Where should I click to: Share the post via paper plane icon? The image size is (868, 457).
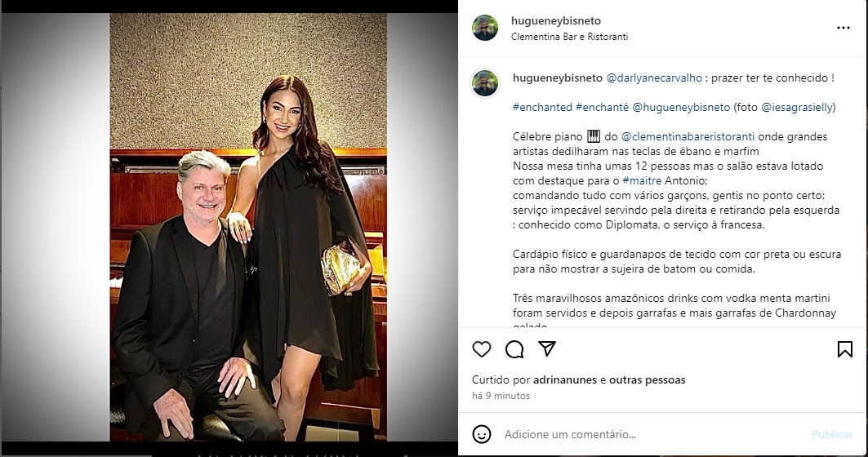[547, 348]
